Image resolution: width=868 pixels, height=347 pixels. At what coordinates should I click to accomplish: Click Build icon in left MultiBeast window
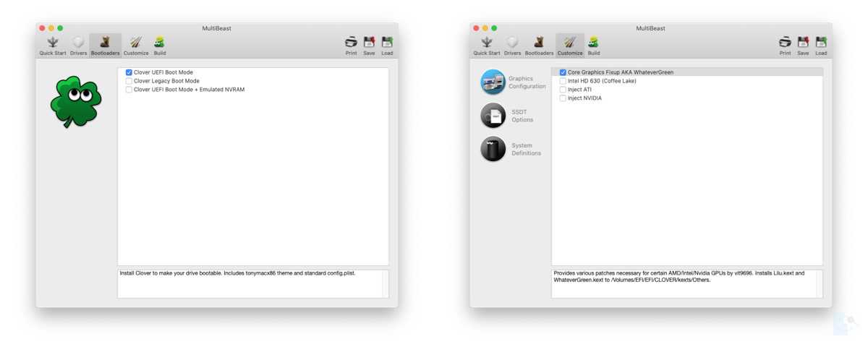tap(159, 45)
